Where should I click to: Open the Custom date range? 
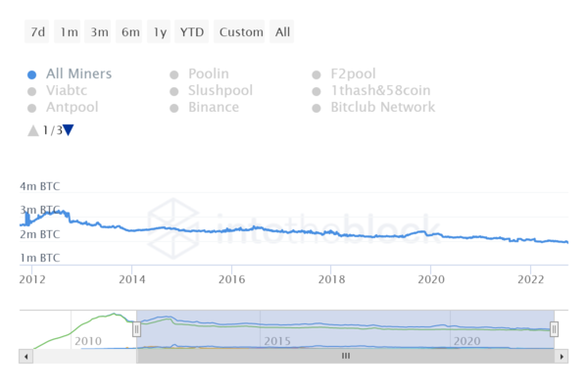[241, 32]
